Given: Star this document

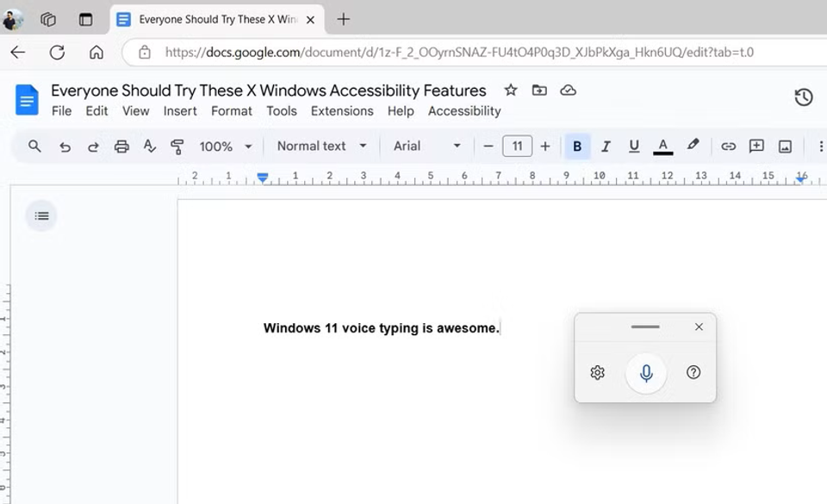Looking at the screenshot, I should [x=510, y=90].
